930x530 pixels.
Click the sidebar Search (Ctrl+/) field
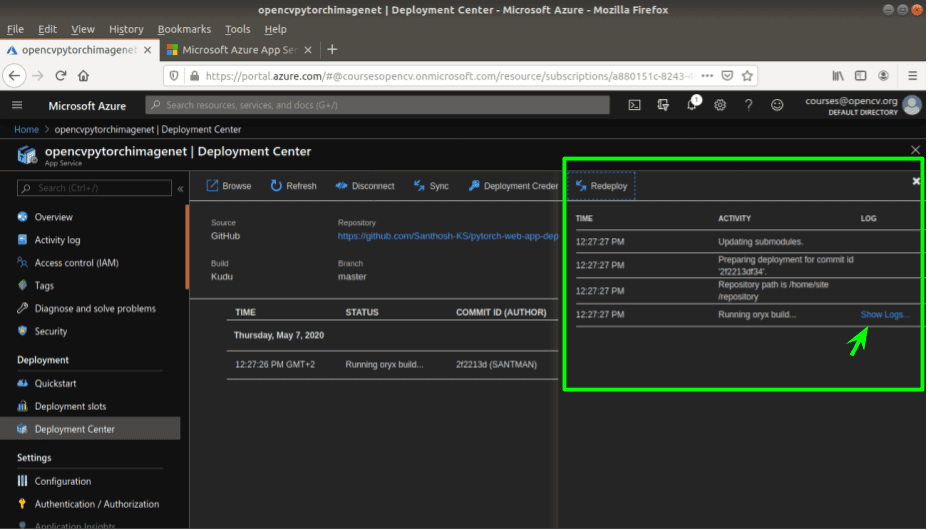tap(94, 188)
